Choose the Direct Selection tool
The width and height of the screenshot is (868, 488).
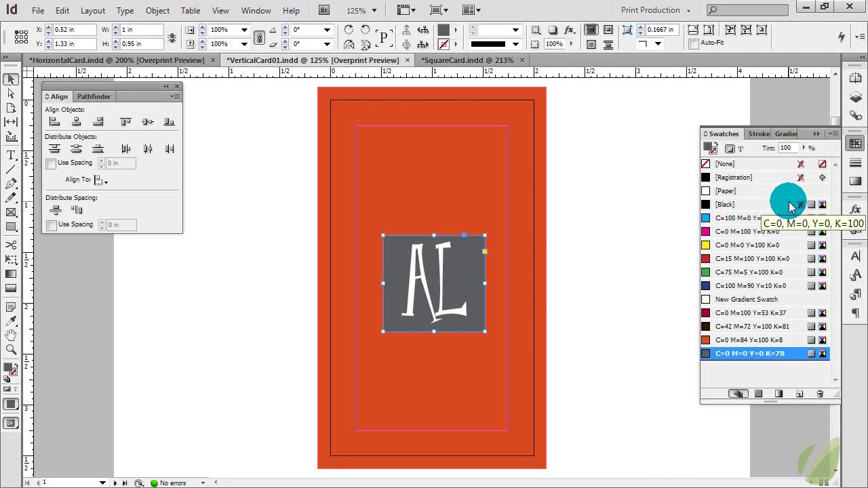(x=11, y=94)
